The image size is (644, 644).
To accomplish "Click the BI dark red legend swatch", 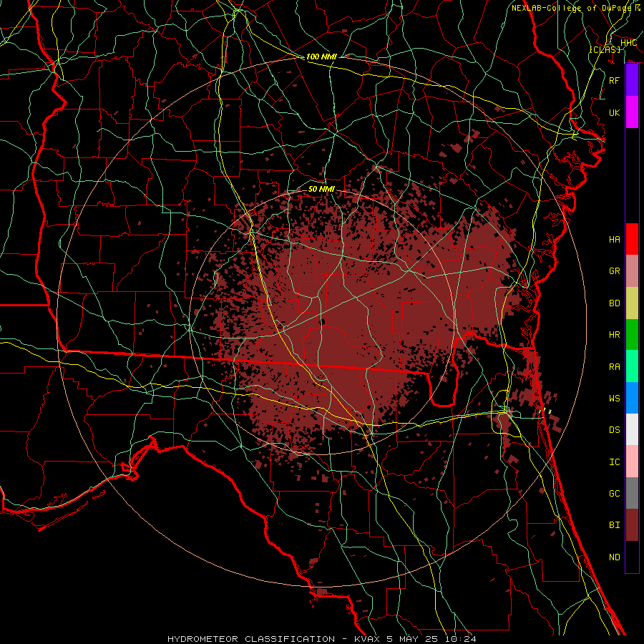I will coord(632,525).
